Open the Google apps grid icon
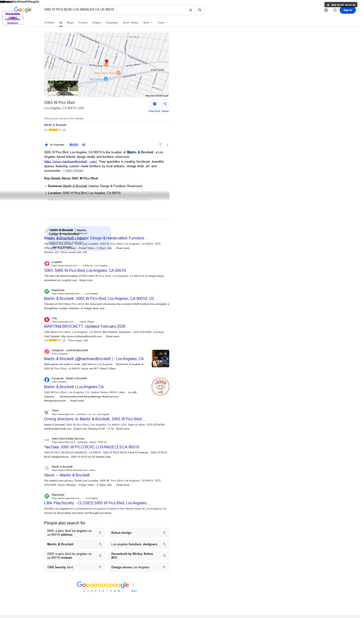The height and width of the screenshot is (618, 364). (339, 10)
